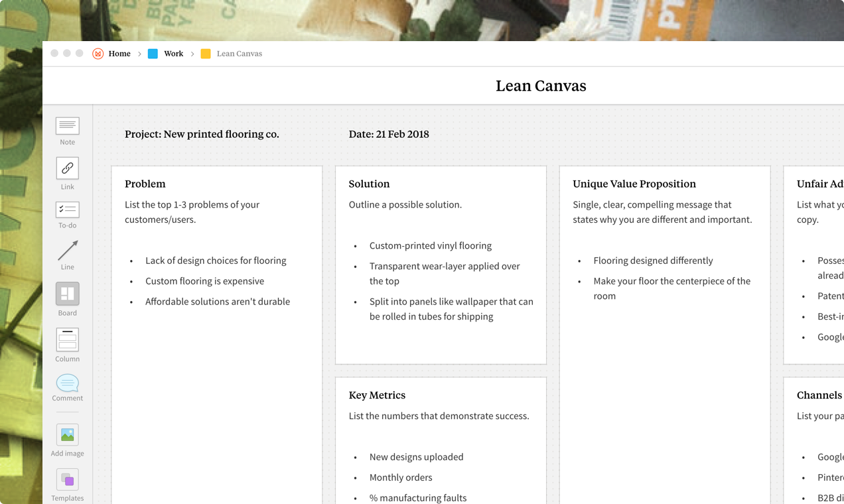Viewport: 844px width, 504px height.
Task: Click 'Flooring designed differently' bullet
Action: point(654,261)
